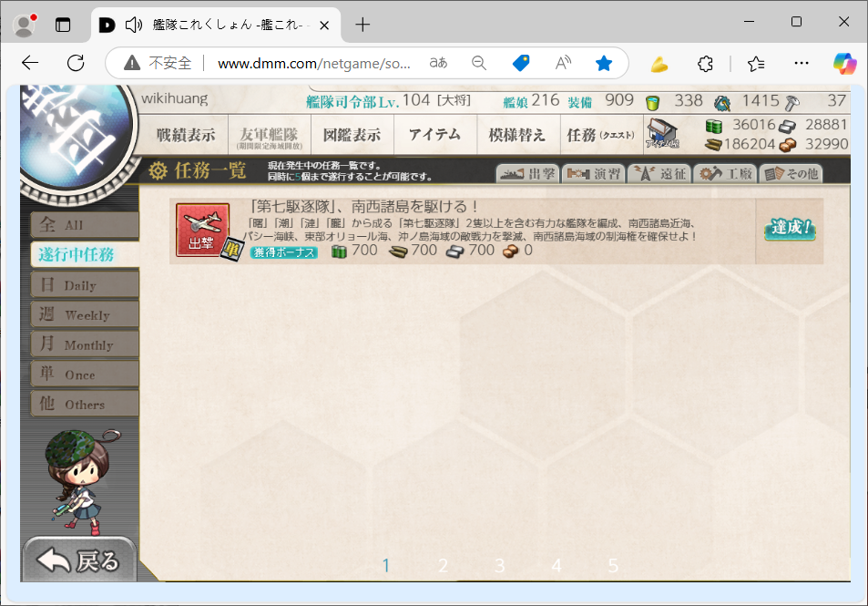
Task: Open the browser Settings and more menu
Action: 801,63
